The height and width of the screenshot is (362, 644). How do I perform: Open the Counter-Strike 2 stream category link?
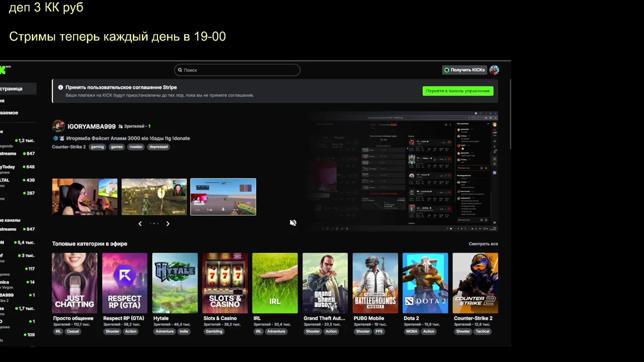[x=69, y=147]
